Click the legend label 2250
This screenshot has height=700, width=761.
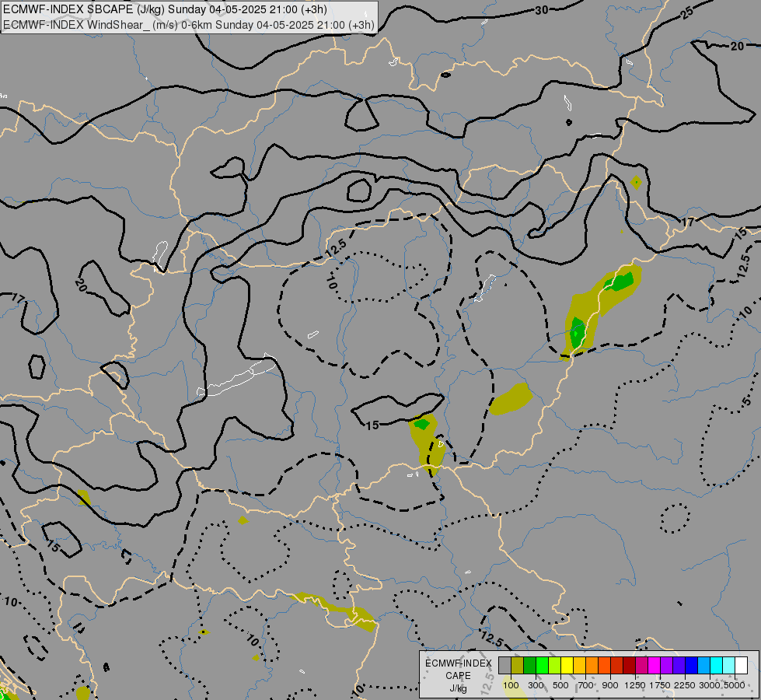tap(685, 685)
